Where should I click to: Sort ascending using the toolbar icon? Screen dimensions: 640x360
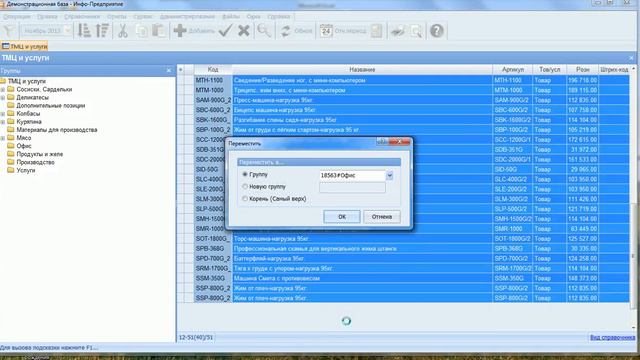click(84, 31)
